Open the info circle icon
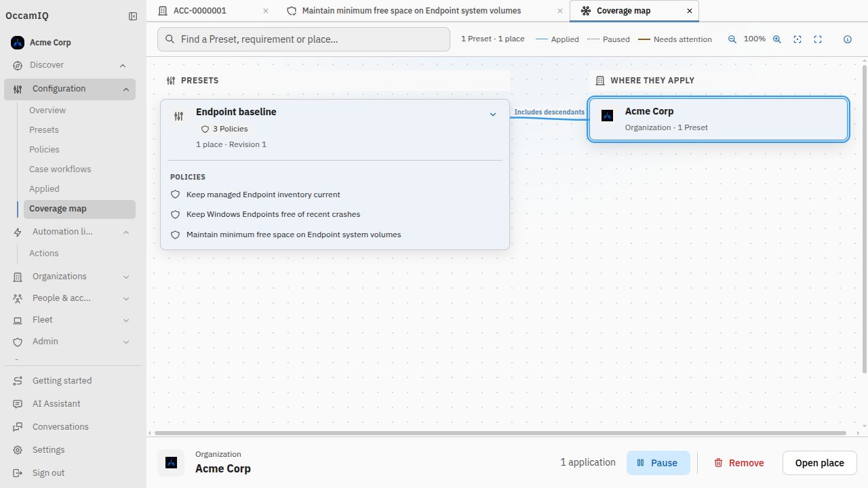Viewport: 868px width, 488px height. point(848,39)
